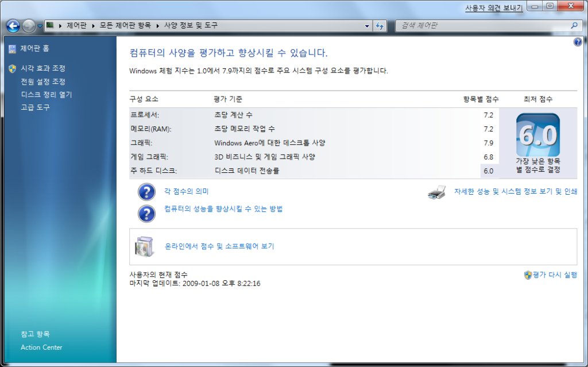The width and height of the screenshot is (588, 367).
Task: Click question icon beside 컴퓨터의 성능을 향상시킬
Action: click(x=146, y=214)
